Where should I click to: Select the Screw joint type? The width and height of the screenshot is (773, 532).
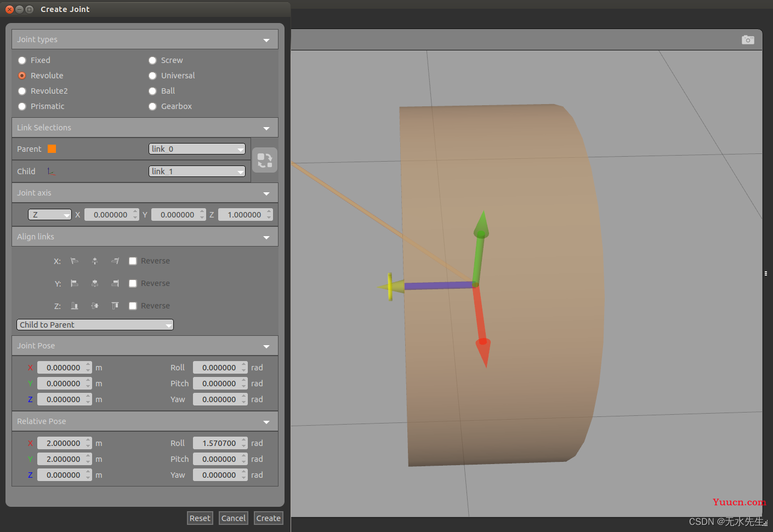tap(152, 60)
